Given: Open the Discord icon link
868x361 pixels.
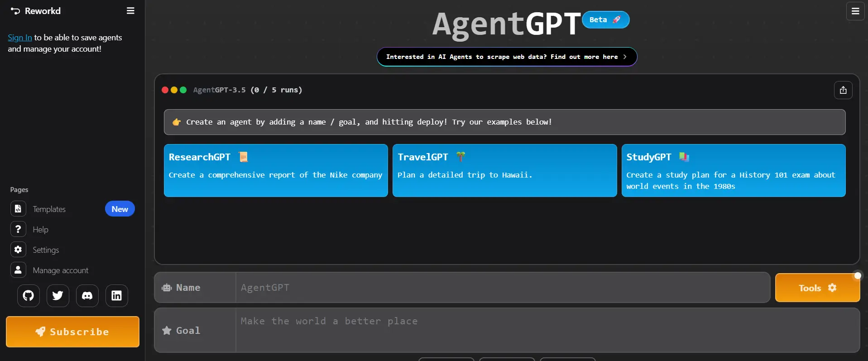Looking at the screenshot, I should click(87, 296).
